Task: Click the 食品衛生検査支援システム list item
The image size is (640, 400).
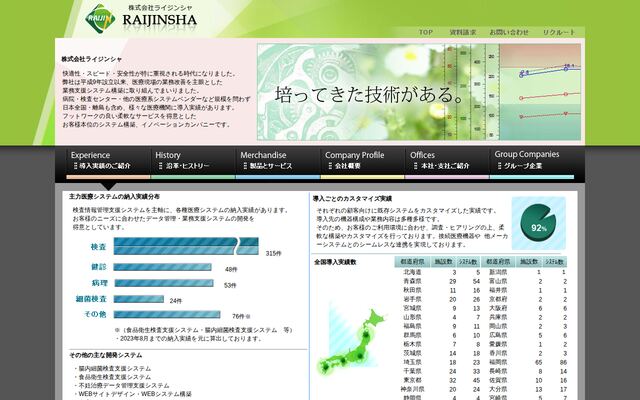Action: (x=115, y=377)
